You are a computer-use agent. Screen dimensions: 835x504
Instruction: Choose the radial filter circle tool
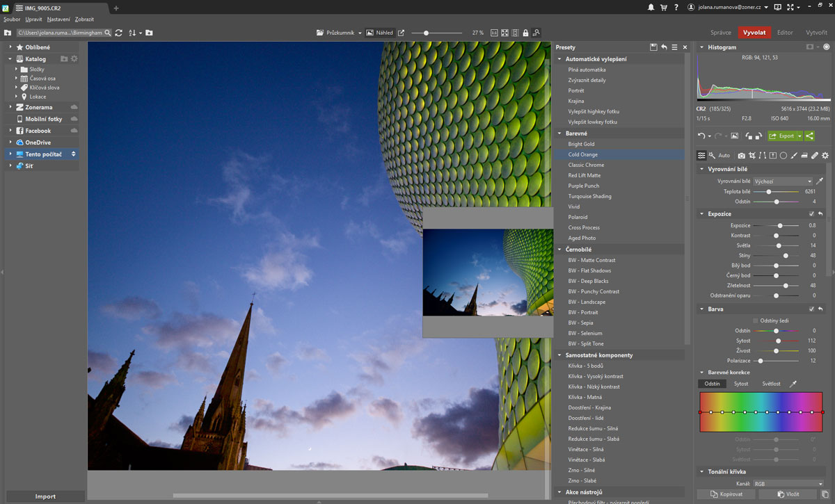pos(783,156)
